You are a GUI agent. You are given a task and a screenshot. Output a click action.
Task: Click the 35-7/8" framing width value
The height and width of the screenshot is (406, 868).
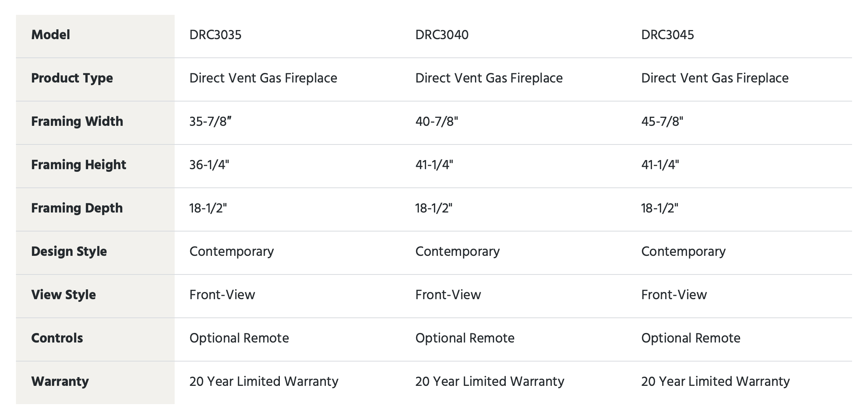pos(210,122)
